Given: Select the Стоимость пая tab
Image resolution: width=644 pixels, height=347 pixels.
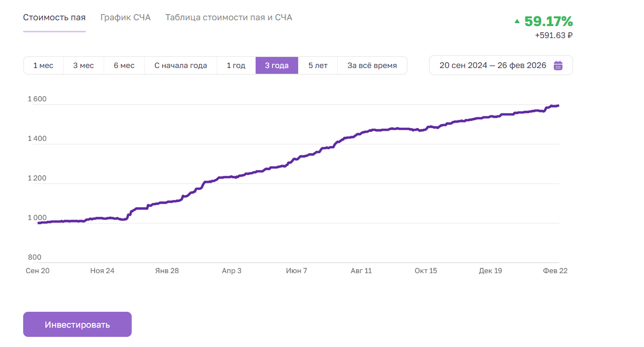Looking at the screenshot, I should pos(55,17).
